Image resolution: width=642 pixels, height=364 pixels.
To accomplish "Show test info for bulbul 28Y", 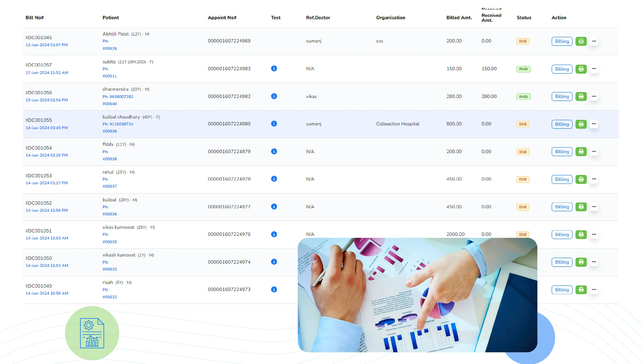I will pyautogui.click(x=274, y=207).
